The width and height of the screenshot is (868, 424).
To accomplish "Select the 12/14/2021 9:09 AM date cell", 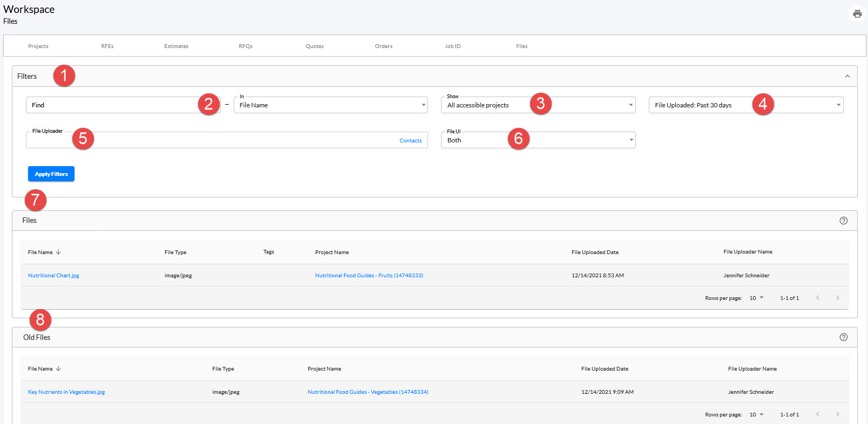I will pyautogui.click(x=607, y=392).
